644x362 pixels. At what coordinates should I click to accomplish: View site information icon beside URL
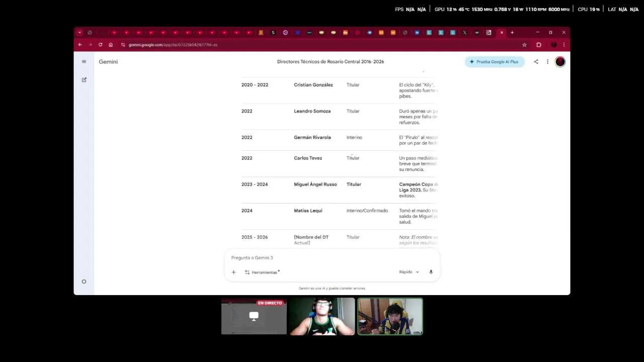tap(123, 45)
